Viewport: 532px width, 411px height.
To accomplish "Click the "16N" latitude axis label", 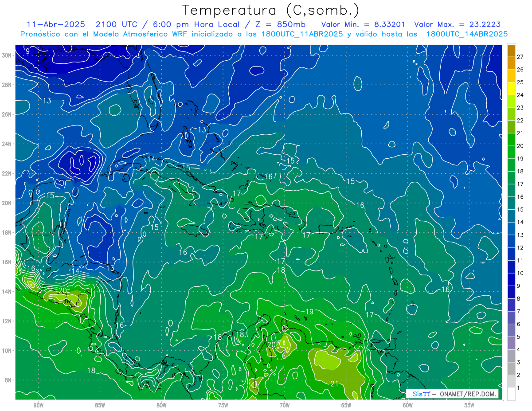I will click(x=7, y=262).
